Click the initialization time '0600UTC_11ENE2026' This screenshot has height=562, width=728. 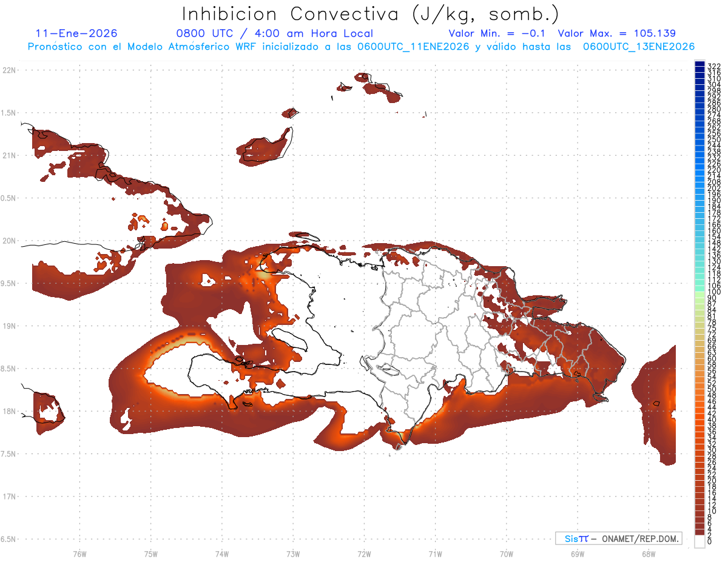pyautogui.click(x=413, y=47)
